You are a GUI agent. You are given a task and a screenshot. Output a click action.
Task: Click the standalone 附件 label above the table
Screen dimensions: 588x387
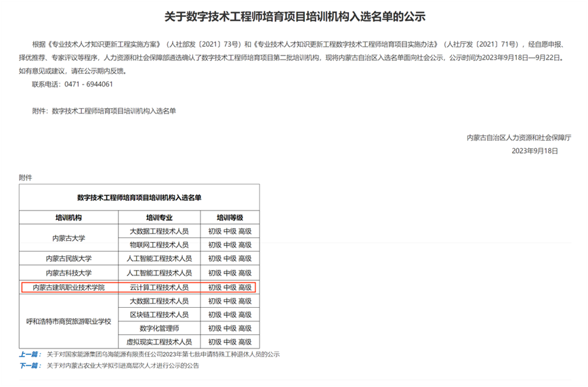[26, 177]
